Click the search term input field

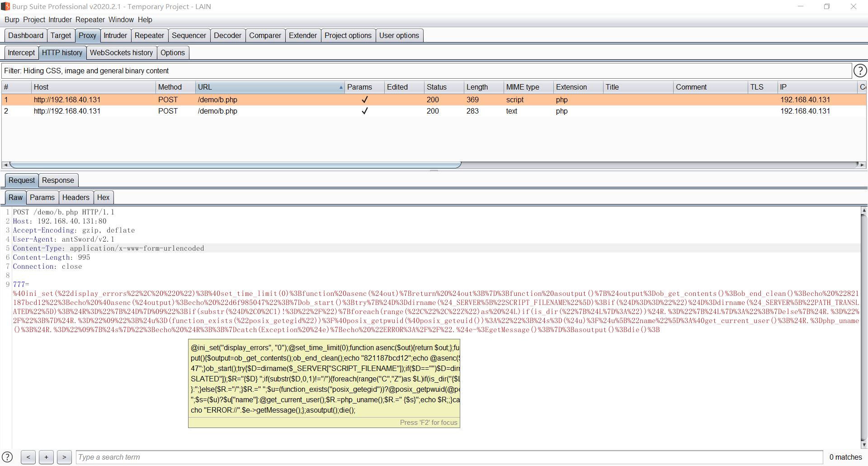click(449, 457)
